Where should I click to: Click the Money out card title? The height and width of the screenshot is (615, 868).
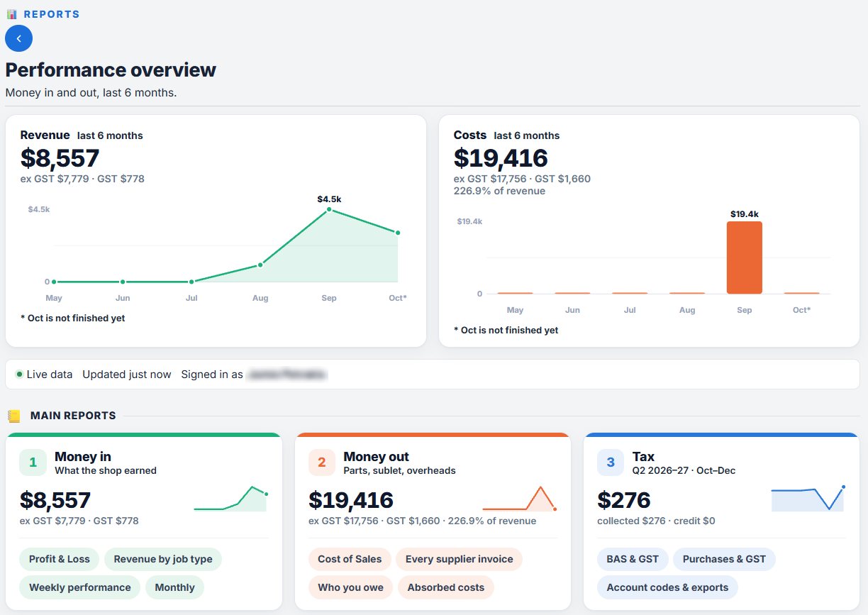click(x=376, y=457)
